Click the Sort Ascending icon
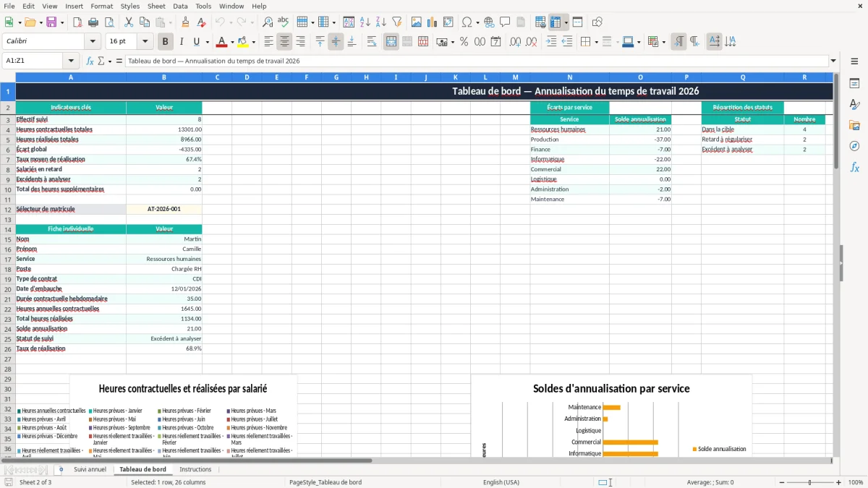Screen dimensions: 868x488 [x=365, y=22]
